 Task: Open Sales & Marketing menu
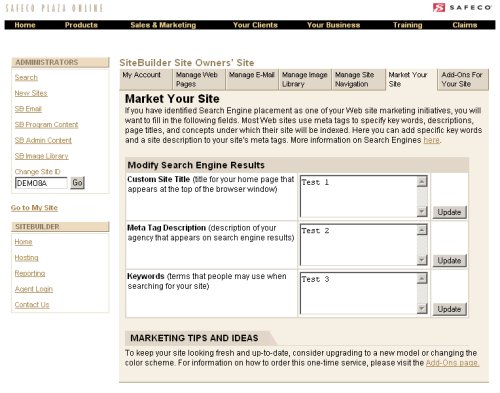tap(163, 25)
